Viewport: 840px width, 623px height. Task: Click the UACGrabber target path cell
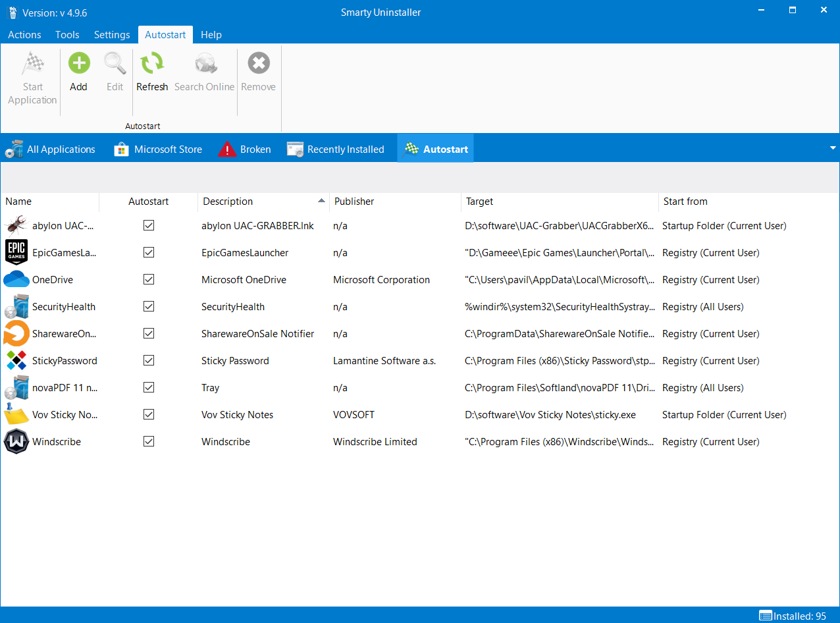(x=560, y=226)
